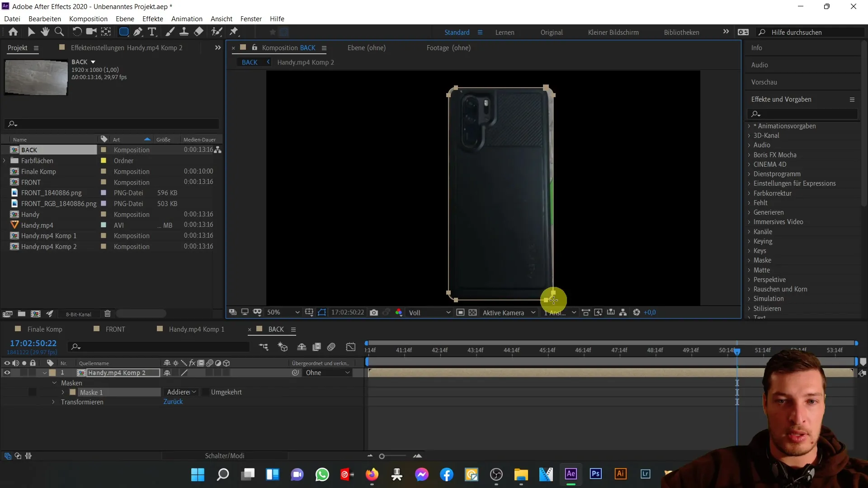The width and height of the screenshot is (868, 488).
Task: Toggle shy layers switch in timeline
Action: pos(302,347)
